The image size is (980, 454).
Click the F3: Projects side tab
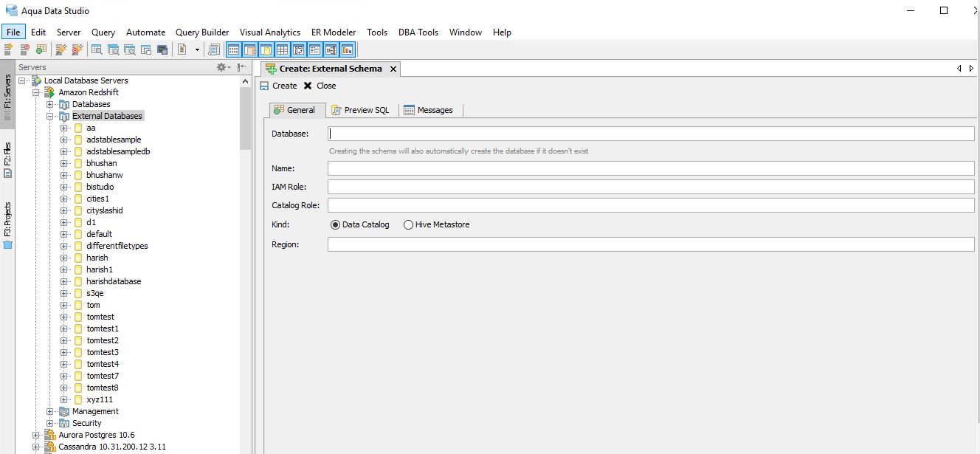(x=7, y=225)
